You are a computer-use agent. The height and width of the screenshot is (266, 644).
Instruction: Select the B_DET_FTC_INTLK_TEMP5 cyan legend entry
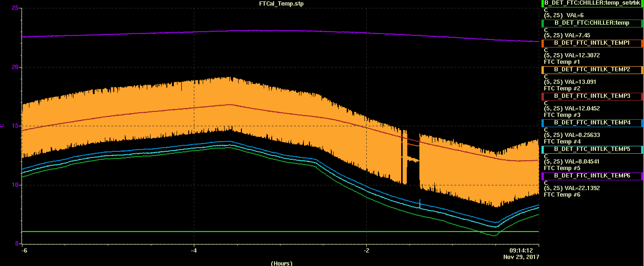[592, 149]
